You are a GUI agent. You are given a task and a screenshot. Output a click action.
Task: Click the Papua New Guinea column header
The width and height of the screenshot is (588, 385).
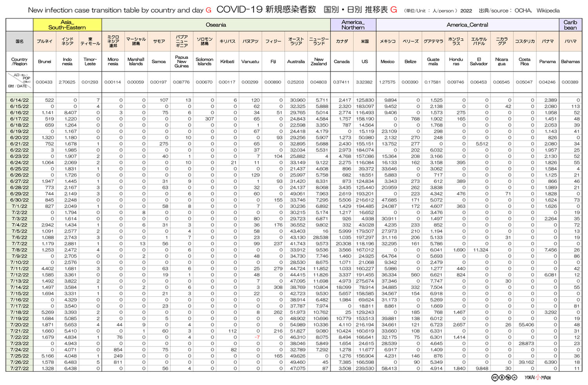pos(181,62)
